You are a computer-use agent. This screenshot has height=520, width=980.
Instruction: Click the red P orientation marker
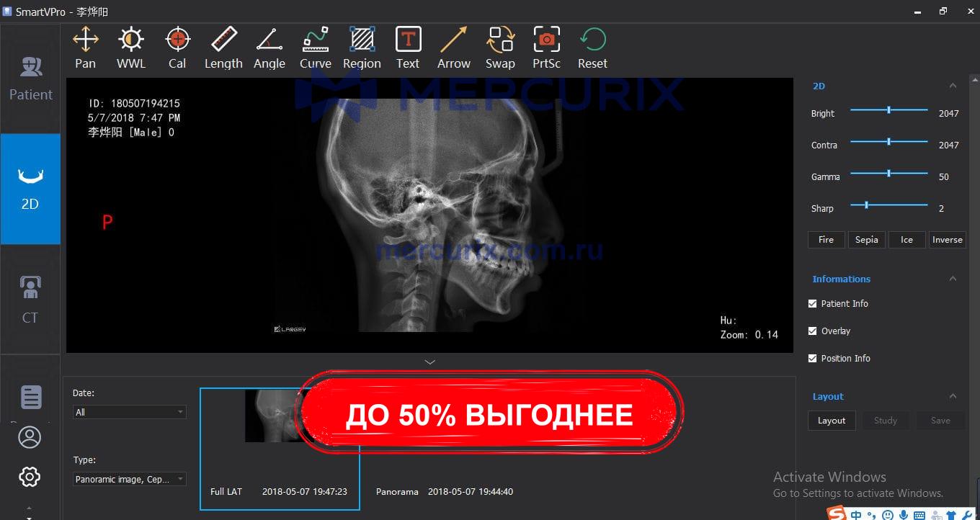tap(107, 222)
